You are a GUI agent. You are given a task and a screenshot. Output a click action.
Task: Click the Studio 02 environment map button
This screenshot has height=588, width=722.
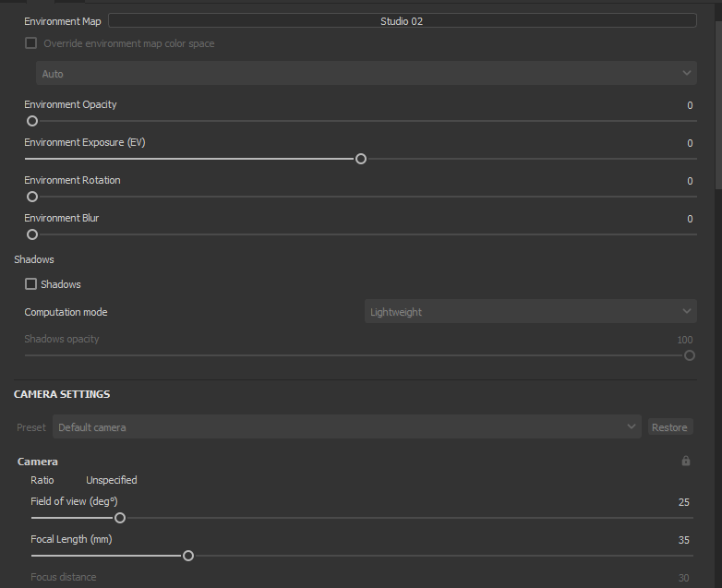(x=402, y=20)
